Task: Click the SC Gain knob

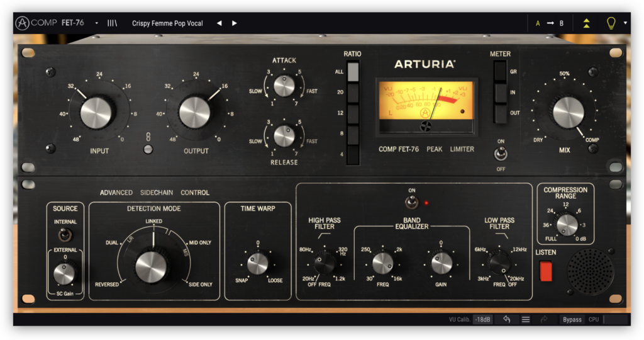Action: tap(64, 273)
